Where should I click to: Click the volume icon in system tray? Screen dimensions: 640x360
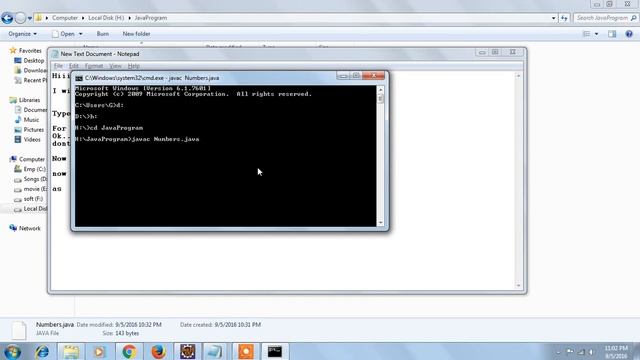pyautogui.click(x=591, y=352)
